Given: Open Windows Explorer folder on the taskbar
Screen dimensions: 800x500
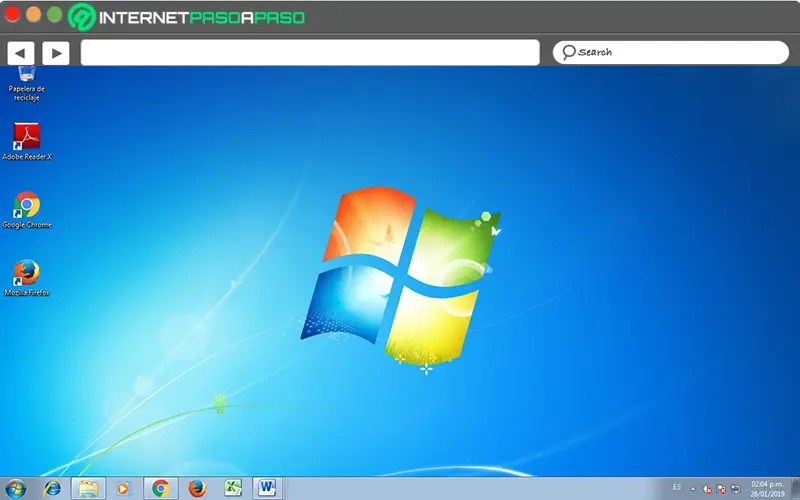Looking at the screenshot, I should click(x=88, y=488).
